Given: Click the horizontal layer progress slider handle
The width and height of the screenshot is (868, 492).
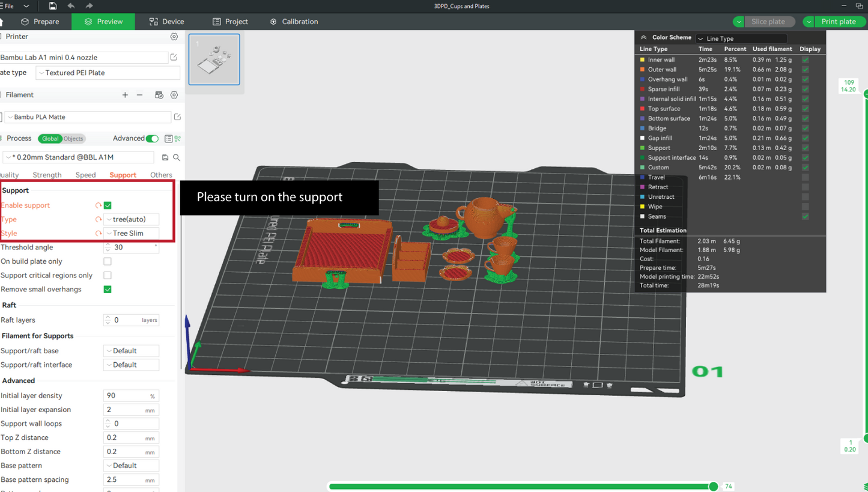Looking at the screenshot, I should (x=713, y=486).
